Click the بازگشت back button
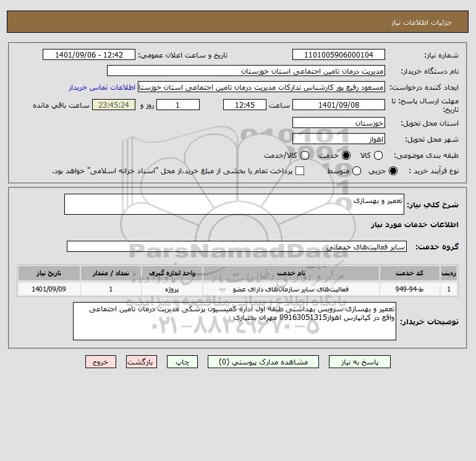 (142, 362)
